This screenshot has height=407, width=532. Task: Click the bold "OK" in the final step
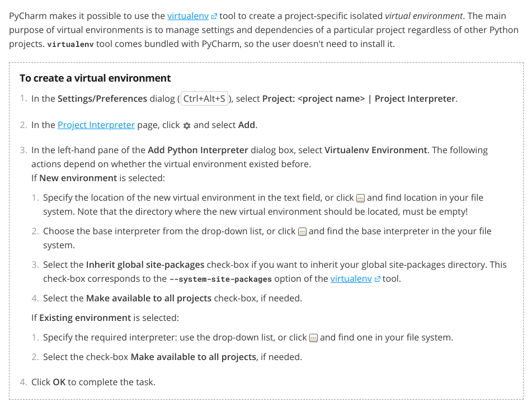click(x=59, y=382)
